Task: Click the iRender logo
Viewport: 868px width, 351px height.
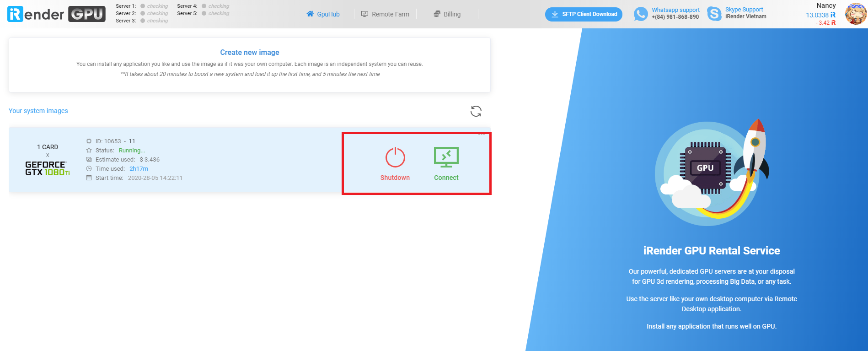Action: 36,14
